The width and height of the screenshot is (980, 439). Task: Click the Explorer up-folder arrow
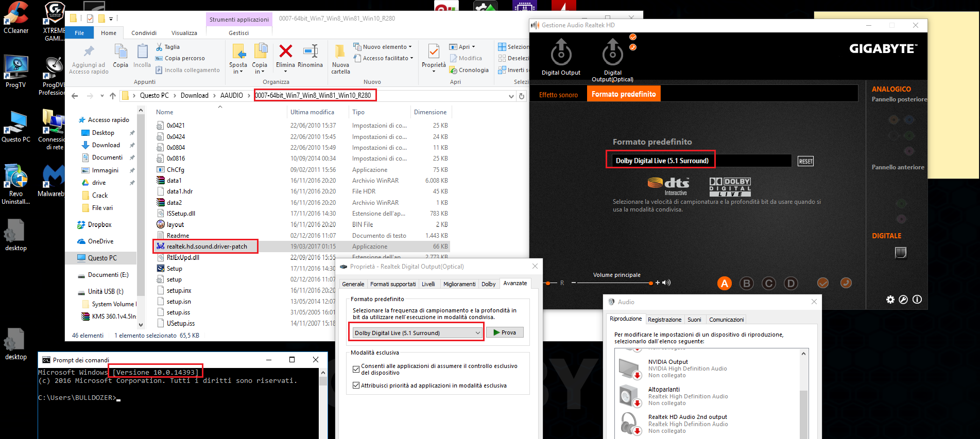pos(113,96)
